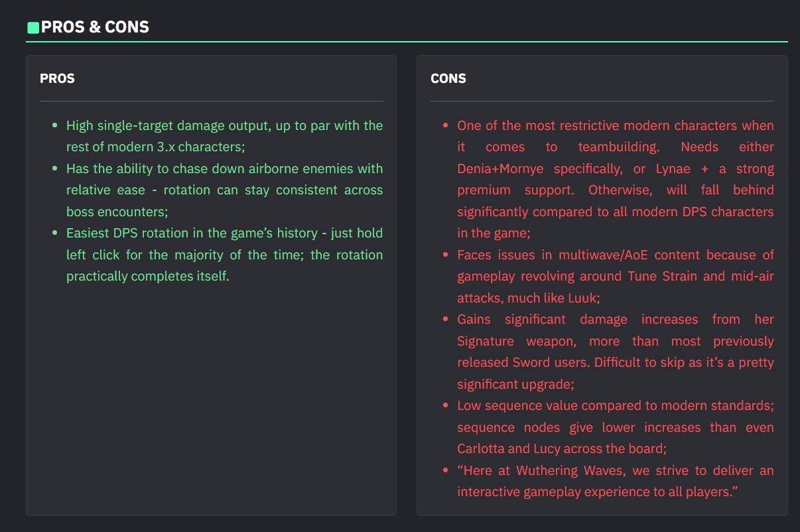Click the CONS card heading
Image resolution: width=800 pixels, height=532 pixels.
coord(448,78)
